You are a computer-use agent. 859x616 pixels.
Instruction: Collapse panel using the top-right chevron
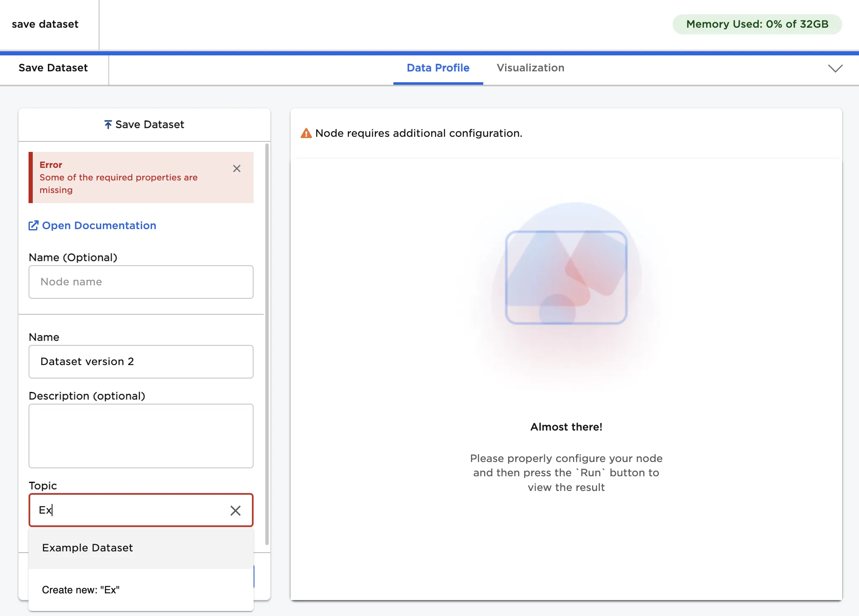[835, 68]
